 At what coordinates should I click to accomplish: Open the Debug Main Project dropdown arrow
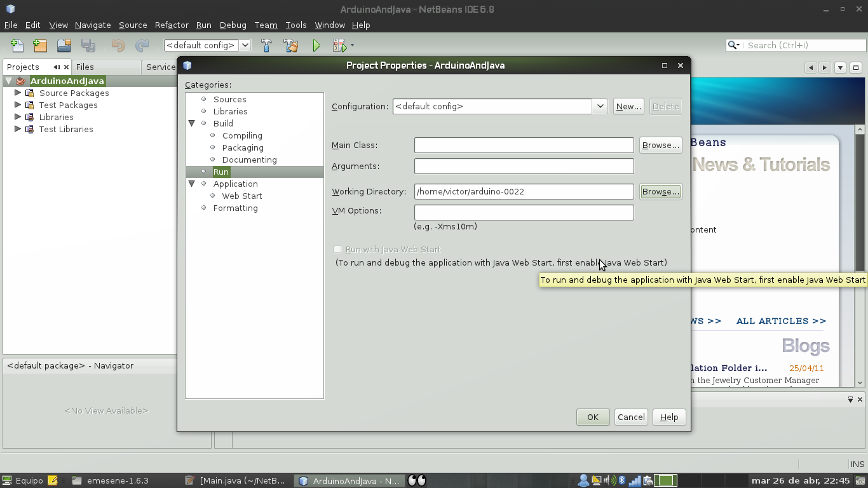352,45
